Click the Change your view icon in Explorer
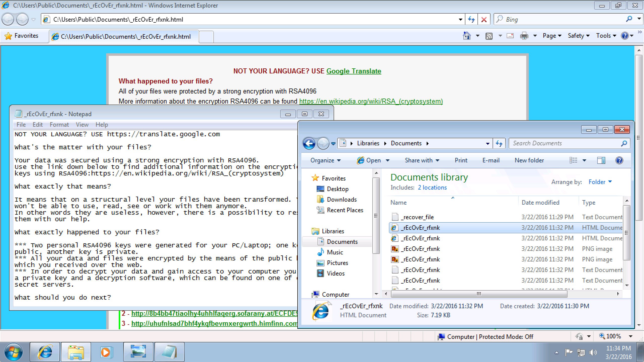This screenshot has height=362, width=644. pos(573,160)
